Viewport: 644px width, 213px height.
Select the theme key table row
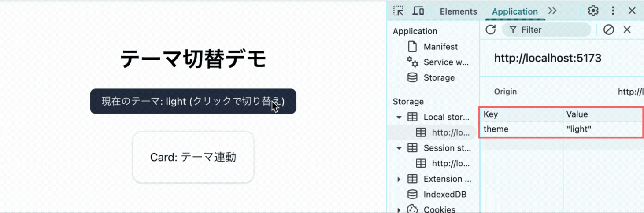(x=520, y=129)
